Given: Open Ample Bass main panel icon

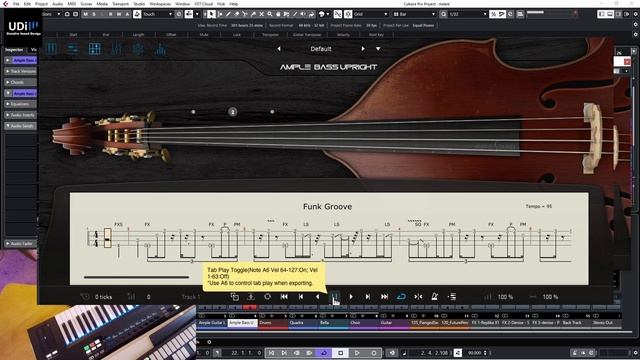Looking at the screenshot, I should tap(51, 49).
